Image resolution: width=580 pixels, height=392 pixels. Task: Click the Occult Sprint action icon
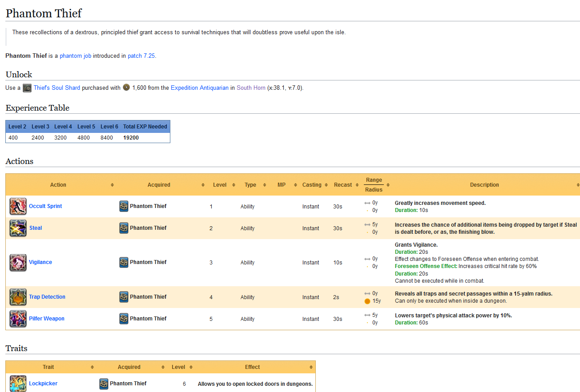(18, 206)
